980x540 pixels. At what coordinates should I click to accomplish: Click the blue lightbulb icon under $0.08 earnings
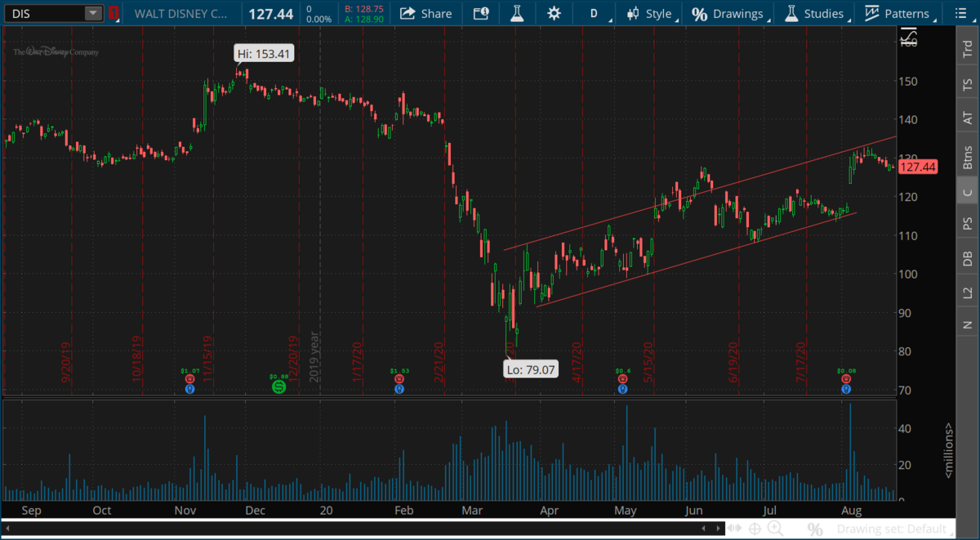pyautogui.click(x=845, y=389)
